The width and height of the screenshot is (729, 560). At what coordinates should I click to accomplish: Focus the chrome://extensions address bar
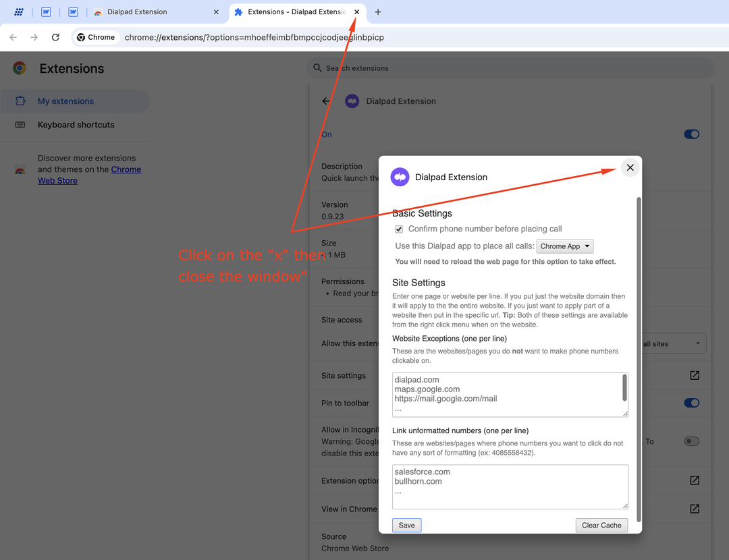pyautogui.click(x=254, y=37)
